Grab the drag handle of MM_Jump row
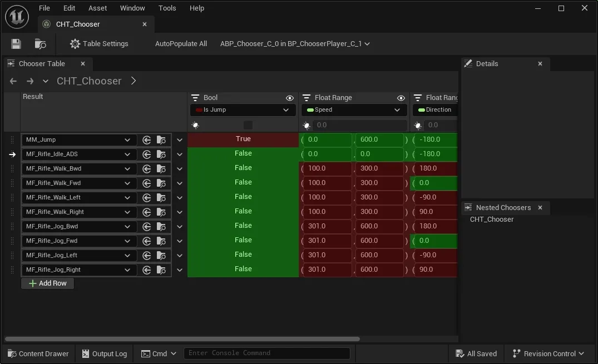Screen dimensions: 598x364 [12, 140]
